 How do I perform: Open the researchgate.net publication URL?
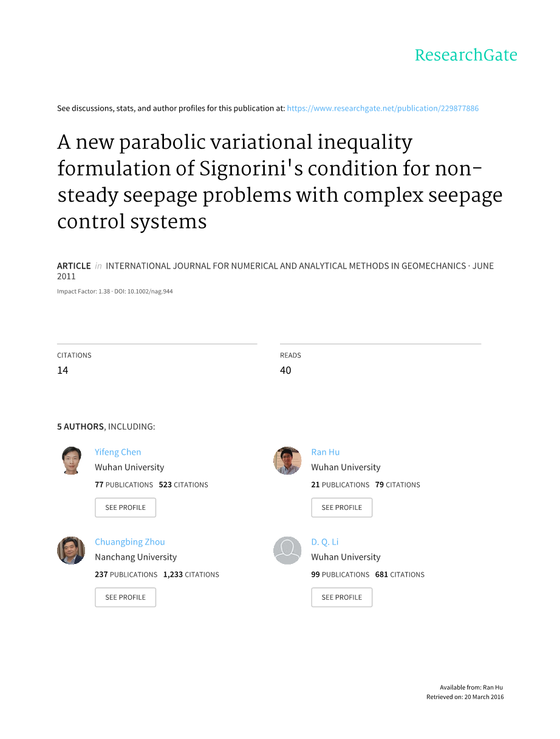(382, 109)
